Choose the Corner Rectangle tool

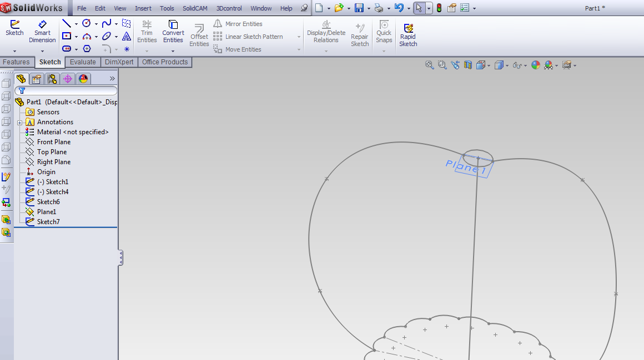[67, 36]
